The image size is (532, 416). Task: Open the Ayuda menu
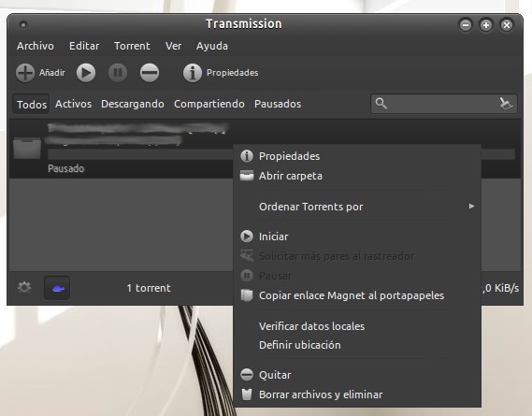click(x=211, y=46)
